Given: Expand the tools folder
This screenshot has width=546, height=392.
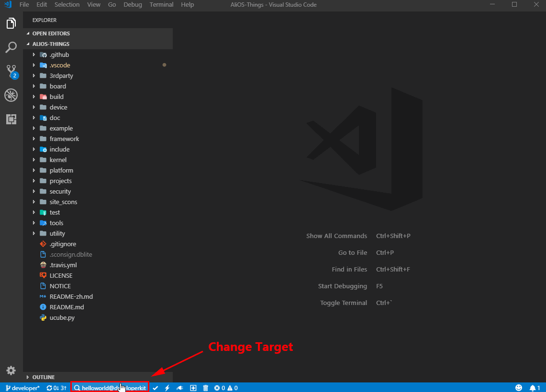Looking at the screenshot, I should (98, 223).
